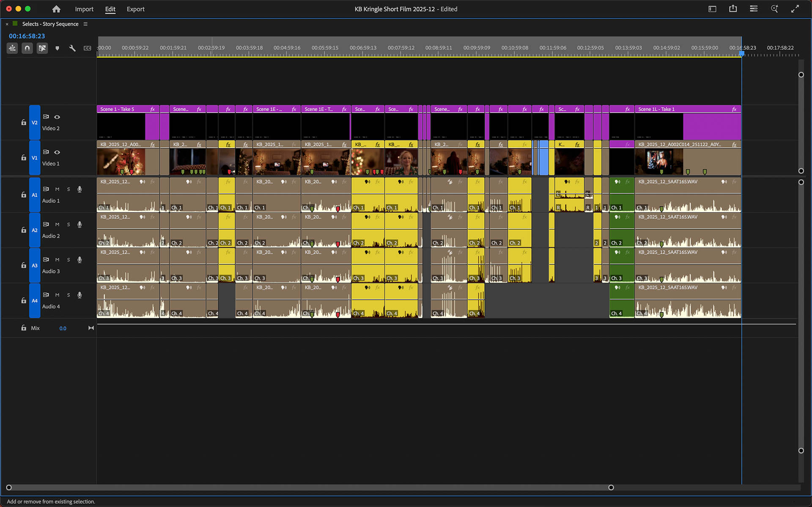Click the Add Marker icon
Viewport: 812px width, 507px height.
(57, 48)
